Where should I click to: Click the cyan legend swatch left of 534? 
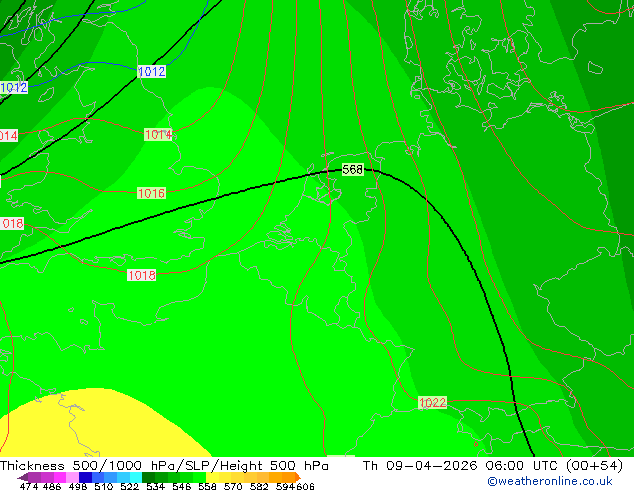(136, 477)
